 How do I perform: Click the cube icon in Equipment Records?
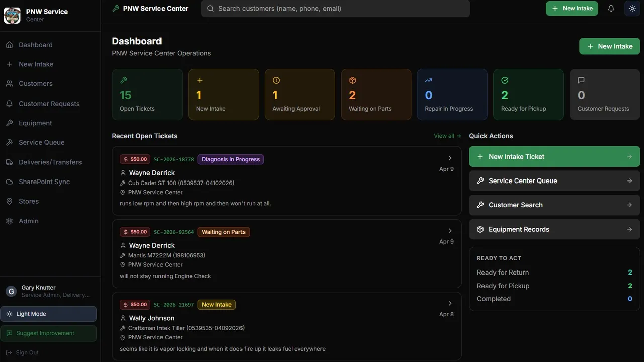pos(480,229)
